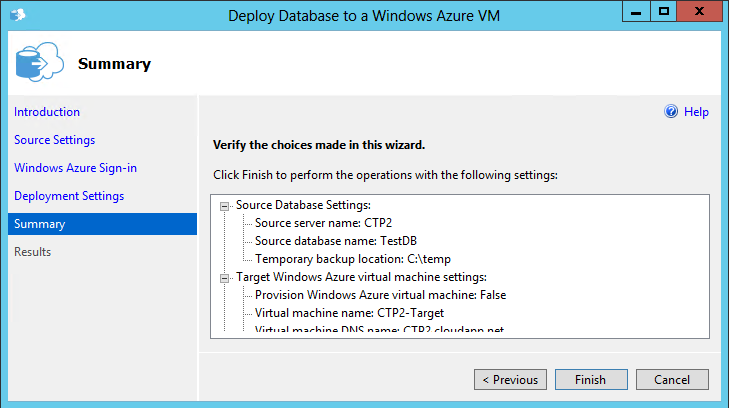The width and height of the screenshot is (729, 408).
Task: Go to the Introduction page
Action: pos(47,112)
